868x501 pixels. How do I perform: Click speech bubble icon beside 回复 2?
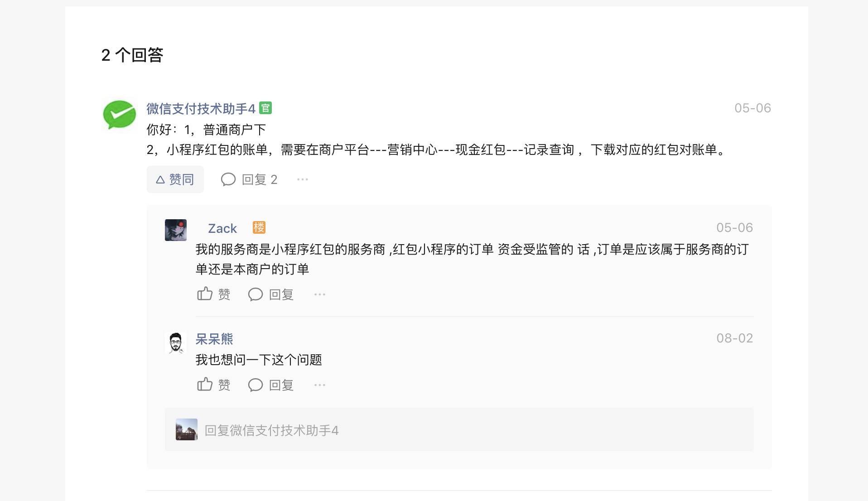[228, 179]
